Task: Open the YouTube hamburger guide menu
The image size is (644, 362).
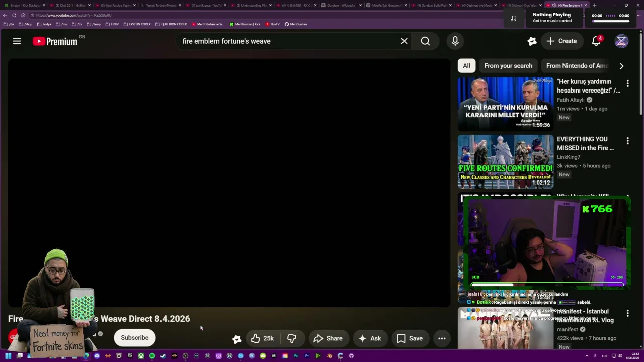Action: click(x=17, y=41)
